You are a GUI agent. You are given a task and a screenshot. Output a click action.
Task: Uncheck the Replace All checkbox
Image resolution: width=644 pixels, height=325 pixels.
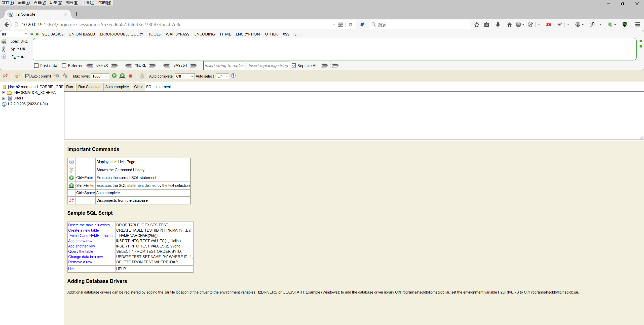[294, 65]
